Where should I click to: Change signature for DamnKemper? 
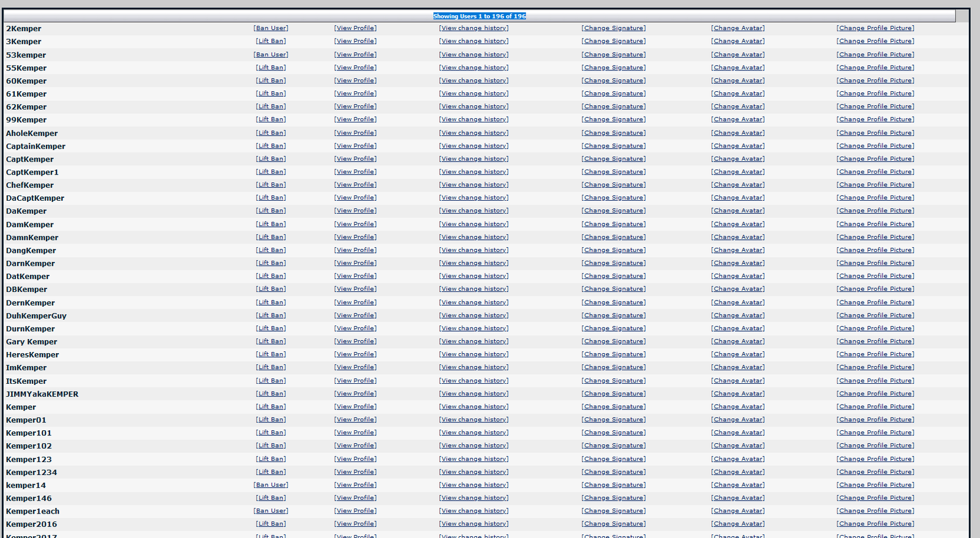[613, 237]
